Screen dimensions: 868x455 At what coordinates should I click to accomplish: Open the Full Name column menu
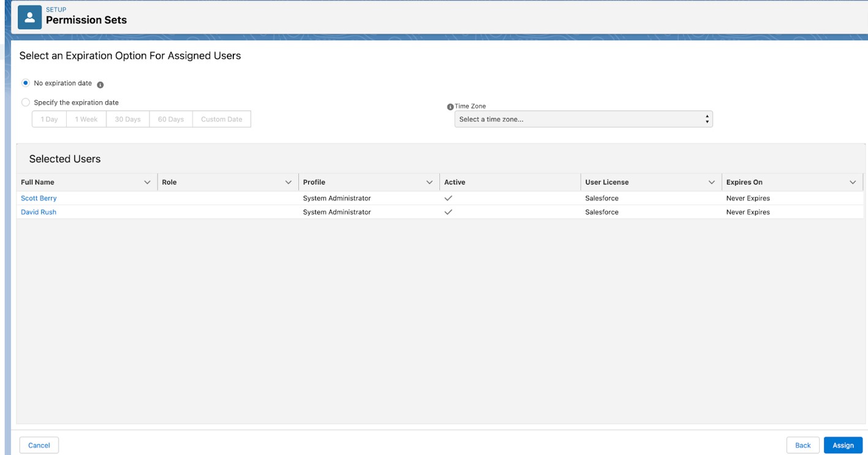click(148, 182)
